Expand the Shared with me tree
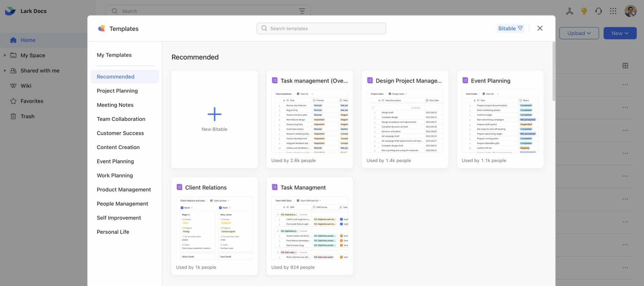Screen dimensions: 644x286 click(5, 71)
